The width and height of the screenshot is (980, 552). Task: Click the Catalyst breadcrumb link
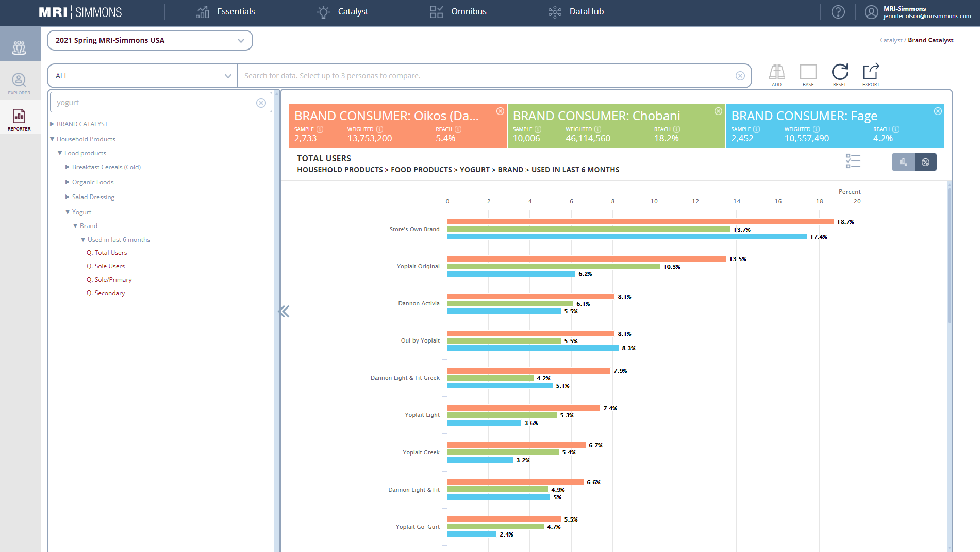(x=891, y=40)
